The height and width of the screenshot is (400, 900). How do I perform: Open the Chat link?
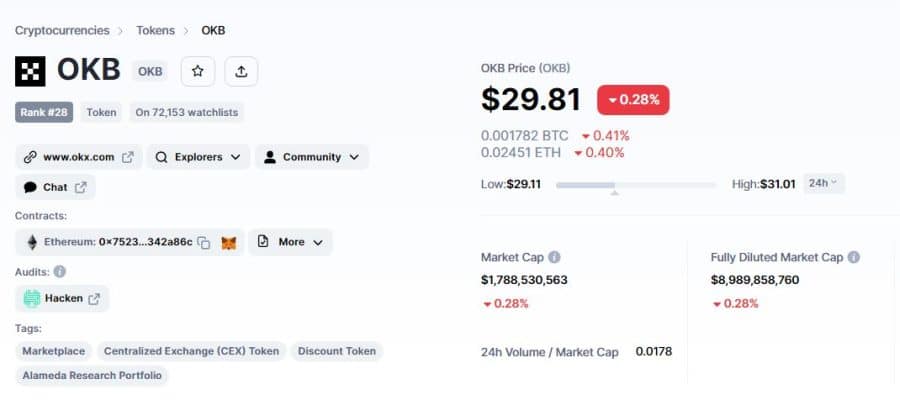pyautogui.click(x=55, y=188)
